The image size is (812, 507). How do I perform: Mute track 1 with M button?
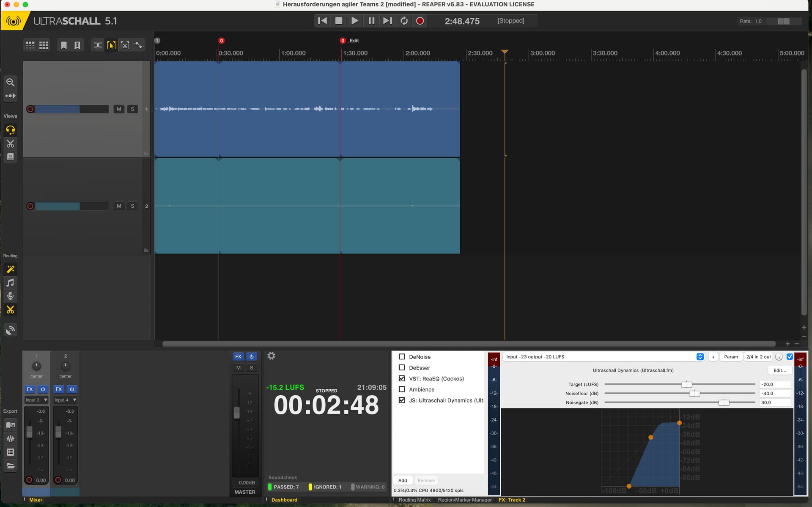pyautogui.click(x=119, y=109)
